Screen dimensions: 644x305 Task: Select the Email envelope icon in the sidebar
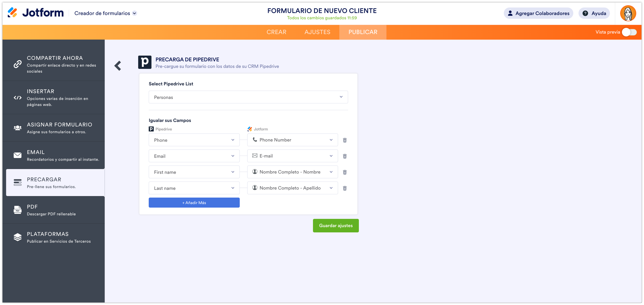point(17,155)
